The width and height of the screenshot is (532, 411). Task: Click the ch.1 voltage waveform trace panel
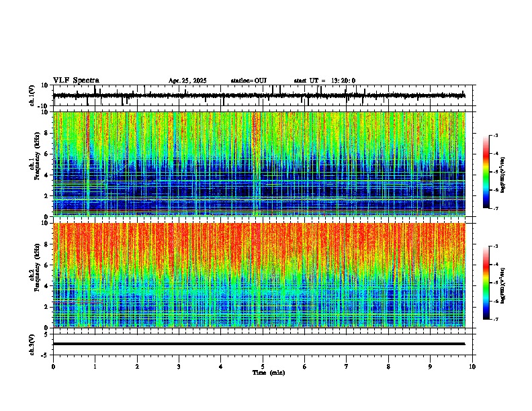tap(264, 95)
